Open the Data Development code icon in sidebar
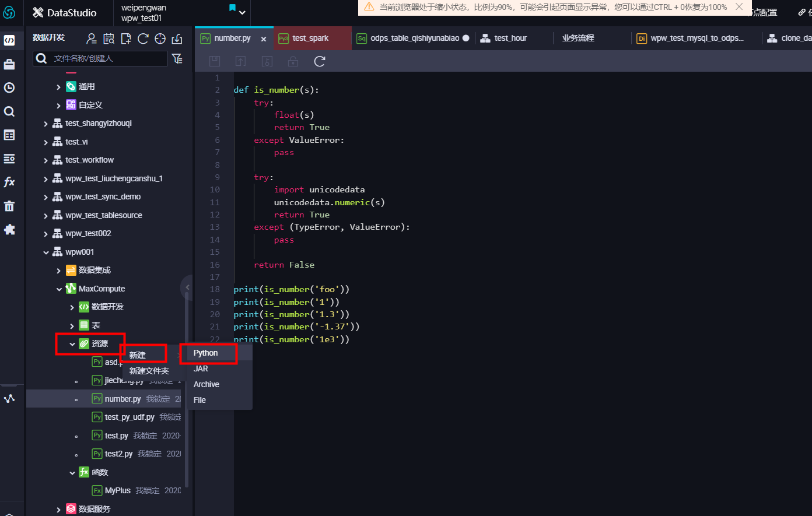812x516 pixels. coord(9,40)
